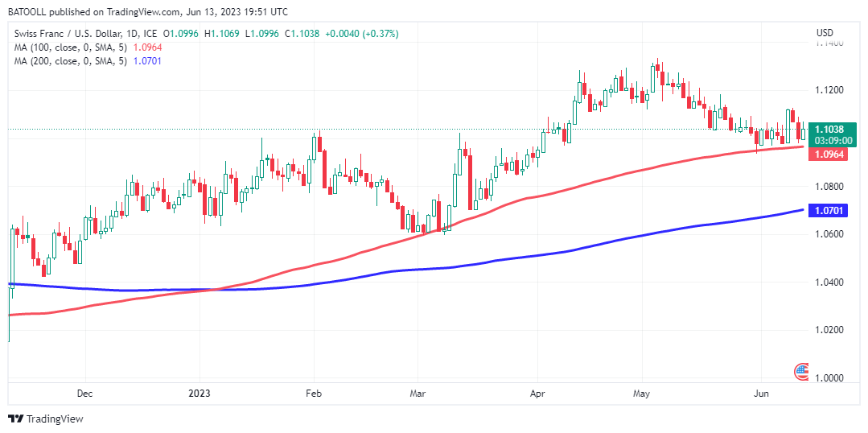Click the USD currency label
This screenshot has width=868, height=433.
825,33
